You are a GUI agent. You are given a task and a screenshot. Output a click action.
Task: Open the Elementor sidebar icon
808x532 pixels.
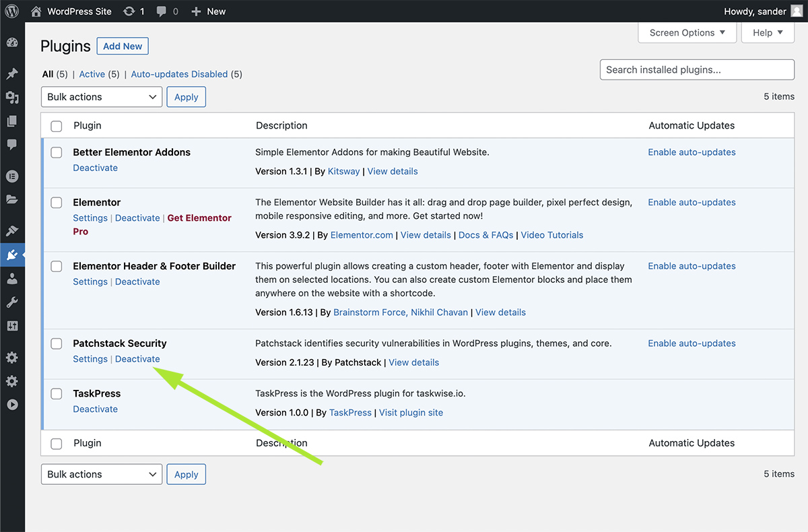click(12, 176)
